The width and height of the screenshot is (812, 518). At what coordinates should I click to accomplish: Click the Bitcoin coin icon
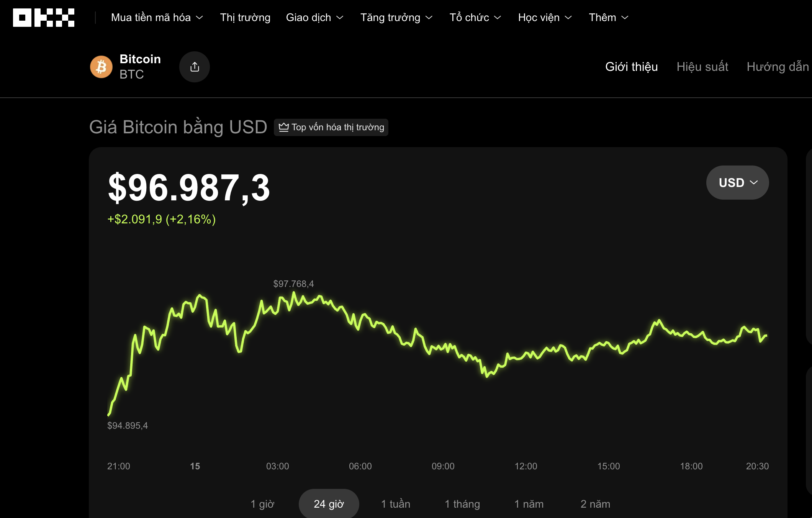click(101, 66)
